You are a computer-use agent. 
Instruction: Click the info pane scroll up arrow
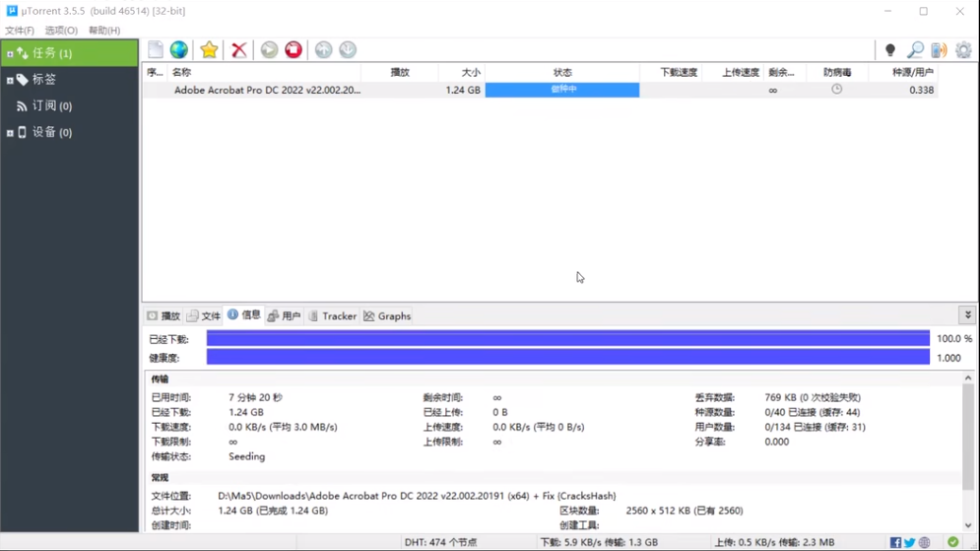click(967, 378)
